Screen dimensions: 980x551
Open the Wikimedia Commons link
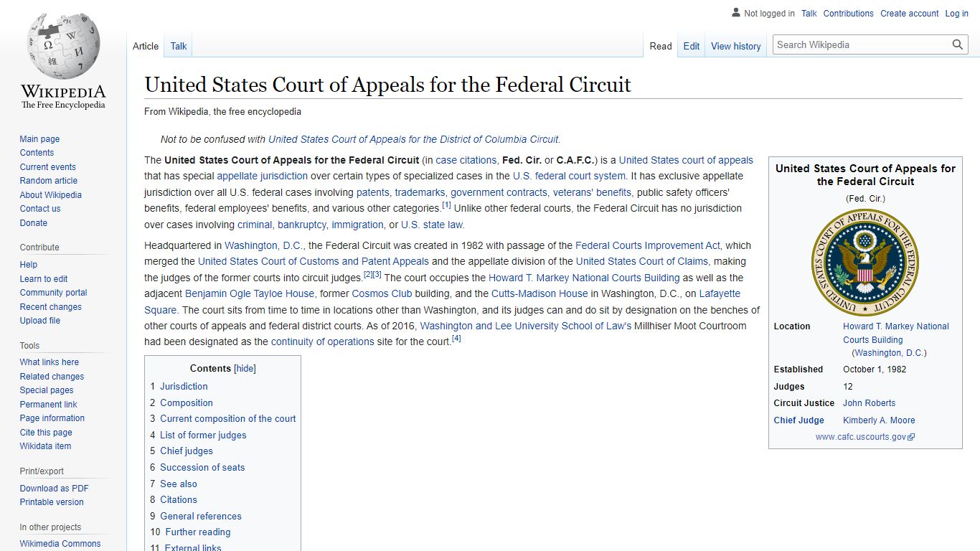tap(60, 544)
